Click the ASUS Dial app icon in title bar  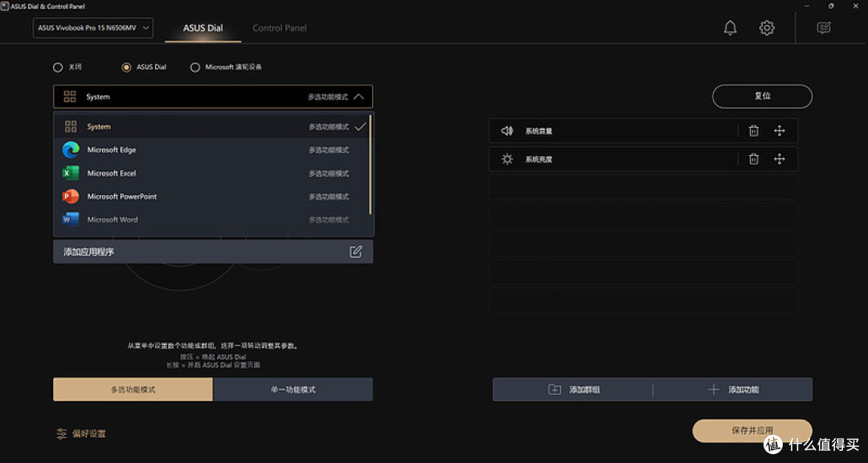point(5,6)
